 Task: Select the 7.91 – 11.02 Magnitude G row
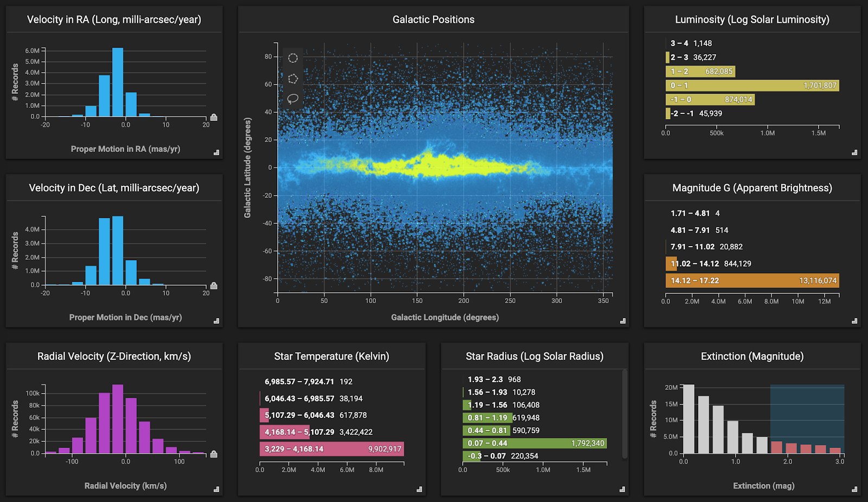pyautogui.click(x=752, y=247)
